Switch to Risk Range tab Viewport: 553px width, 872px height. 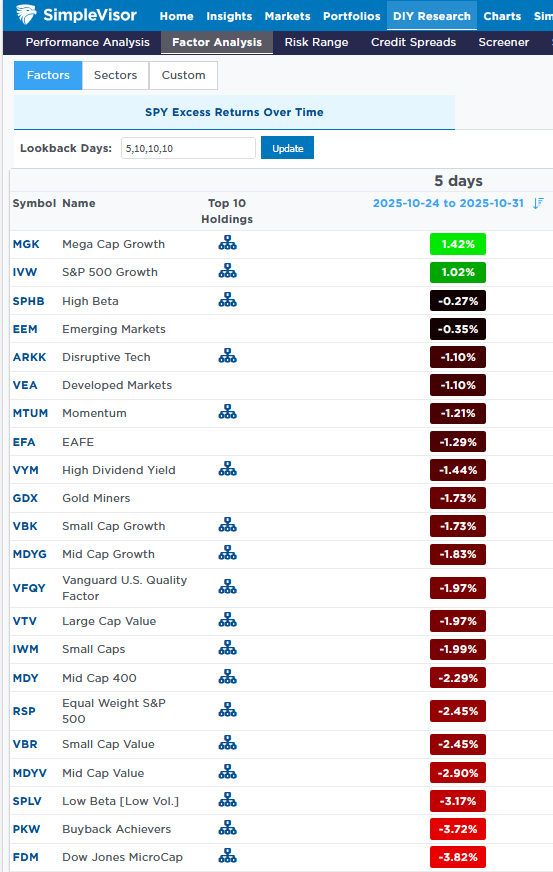[317, 42]
